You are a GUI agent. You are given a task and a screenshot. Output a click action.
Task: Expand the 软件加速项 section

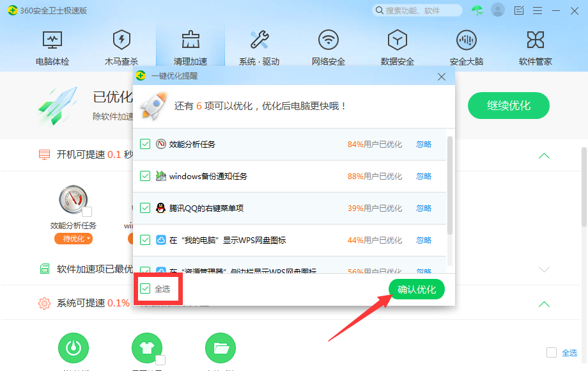[544, 269]
